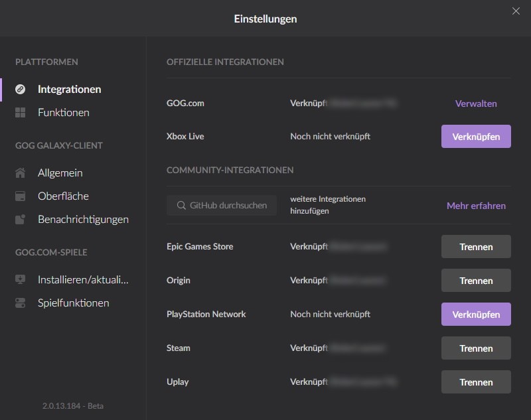This screenshot has height=420, width=531.
Task: Click the Spielfunktionen toggle icon
Action: coord(21,303)
